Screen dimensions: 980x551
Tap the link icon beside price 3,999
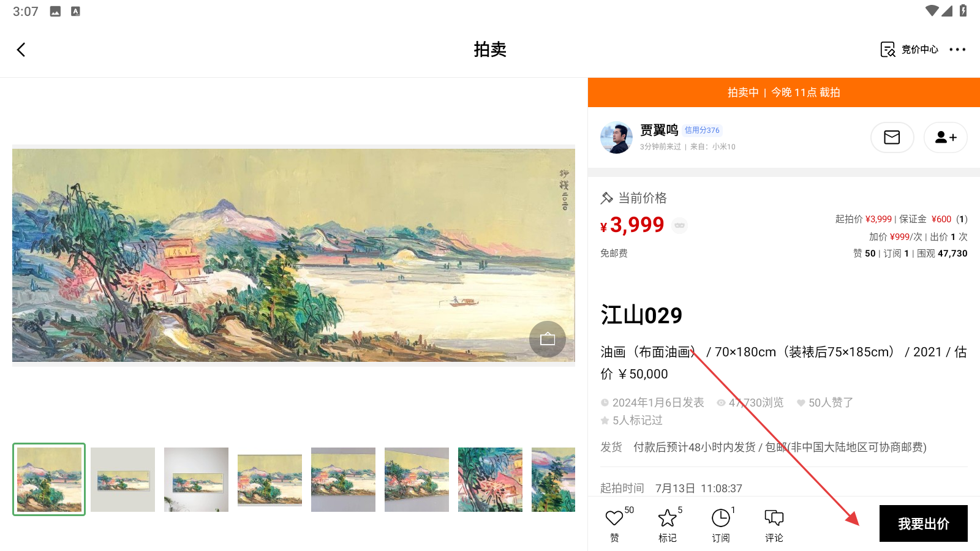click(679, 225)
